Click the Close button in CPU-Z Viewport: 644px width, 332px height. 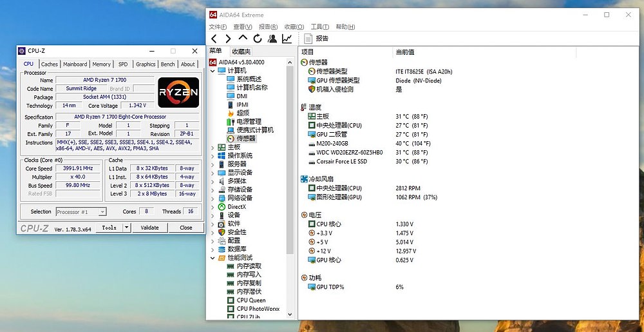(186, 228)
